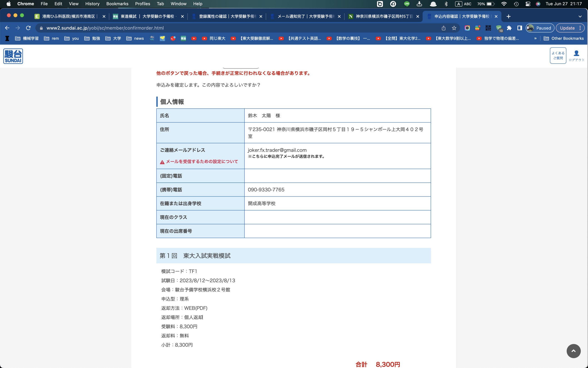Viewport: 588px width, 368px height.
Task: Click the circular camera extension icon
Action: pyautogui.click(x=467, y=28)
